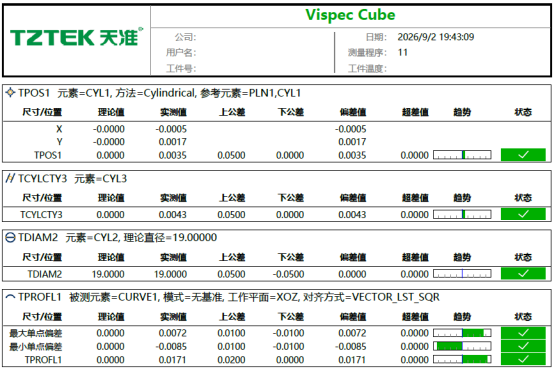Click the 工件号 label
554x369 pixels.
coord(181,68)
